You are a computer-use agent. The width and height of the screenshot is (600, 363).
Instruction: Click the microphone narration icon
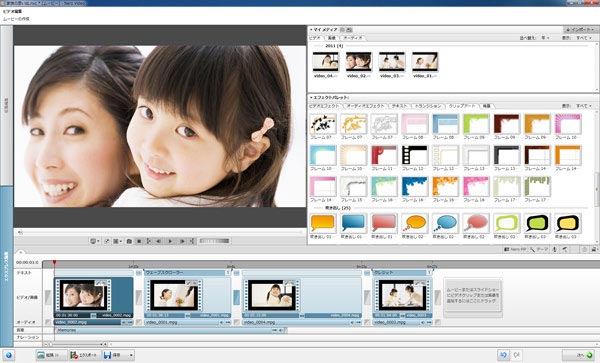pos(554,249)
